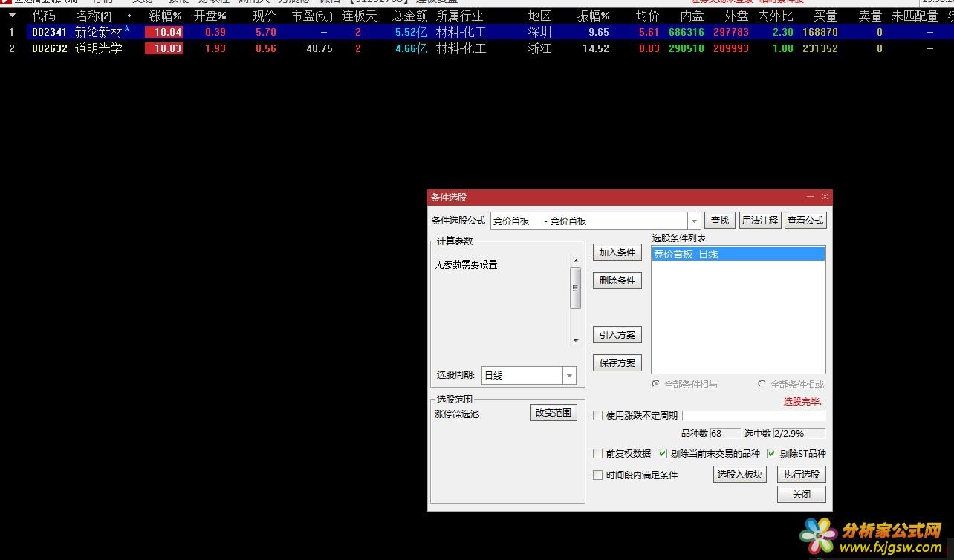Screen dimensions: 954x560
Task: Click 删除条件 button
Action: pos(617,281)
